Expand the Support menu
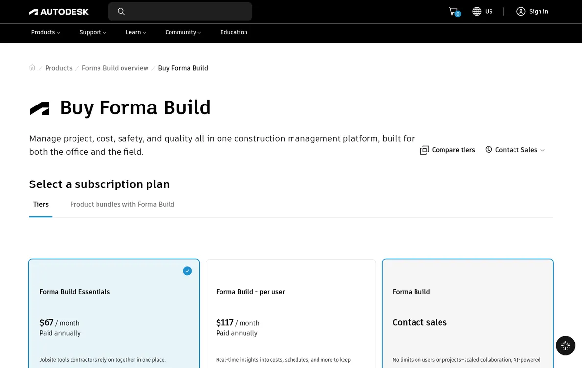 93,32
